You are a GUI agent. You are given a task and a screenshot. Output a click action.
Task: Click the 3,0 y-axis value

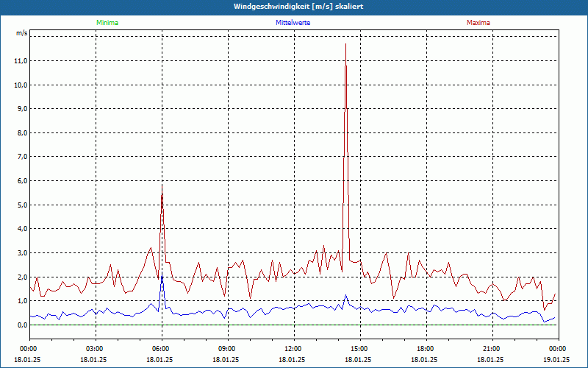coord(23,253)
